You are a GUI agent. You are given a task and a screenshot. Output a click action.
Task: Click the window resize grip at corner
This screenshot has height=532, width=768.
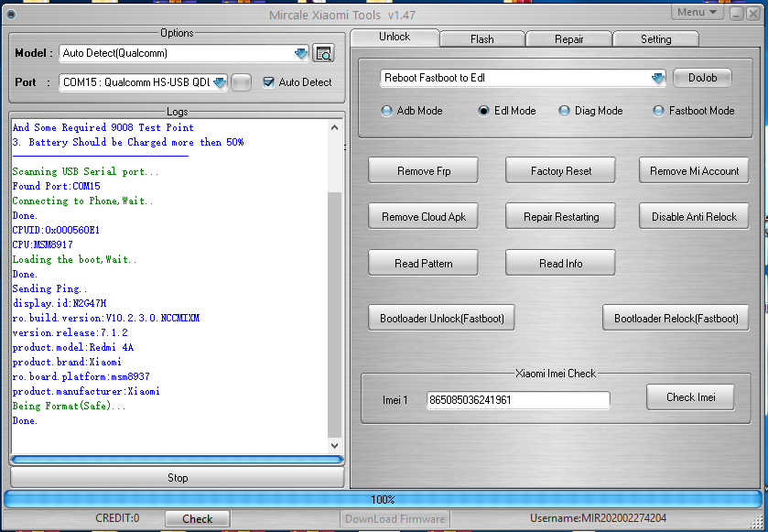[x=757, y=521]
